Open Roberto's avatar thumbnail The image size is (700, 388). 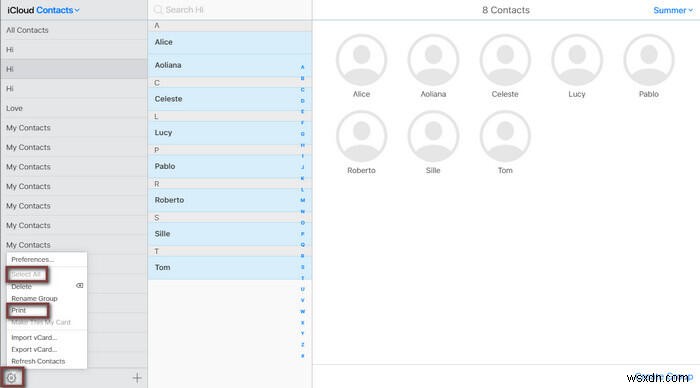(362, 136)
